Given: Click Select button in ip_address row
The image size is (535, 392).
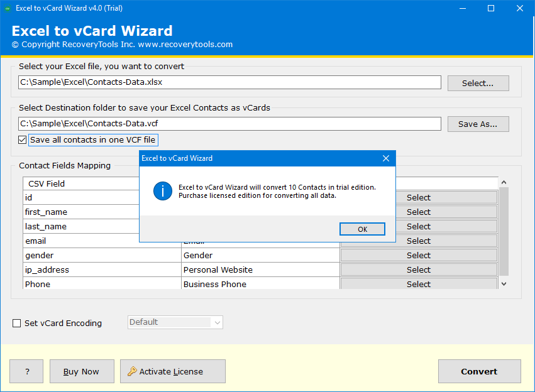Looking at the screenshot, I should [419, 269].
